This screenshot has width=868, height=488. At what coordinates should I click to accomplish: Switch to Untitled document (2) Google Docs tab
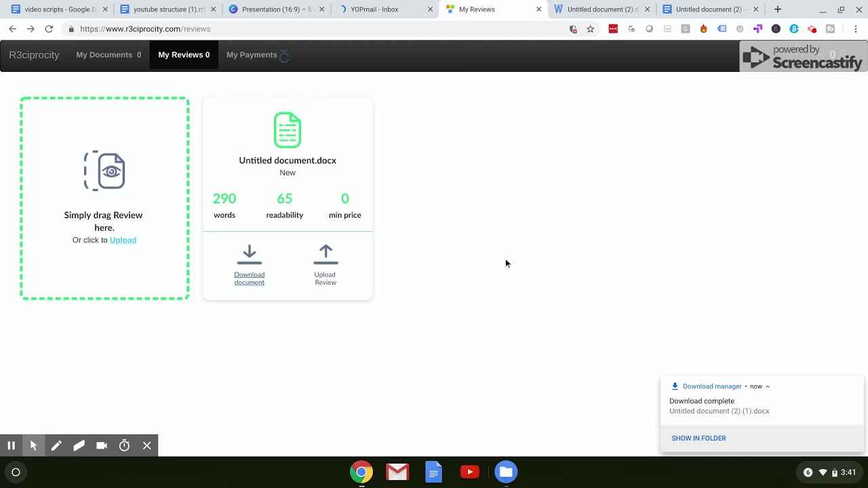pos(711,9)
